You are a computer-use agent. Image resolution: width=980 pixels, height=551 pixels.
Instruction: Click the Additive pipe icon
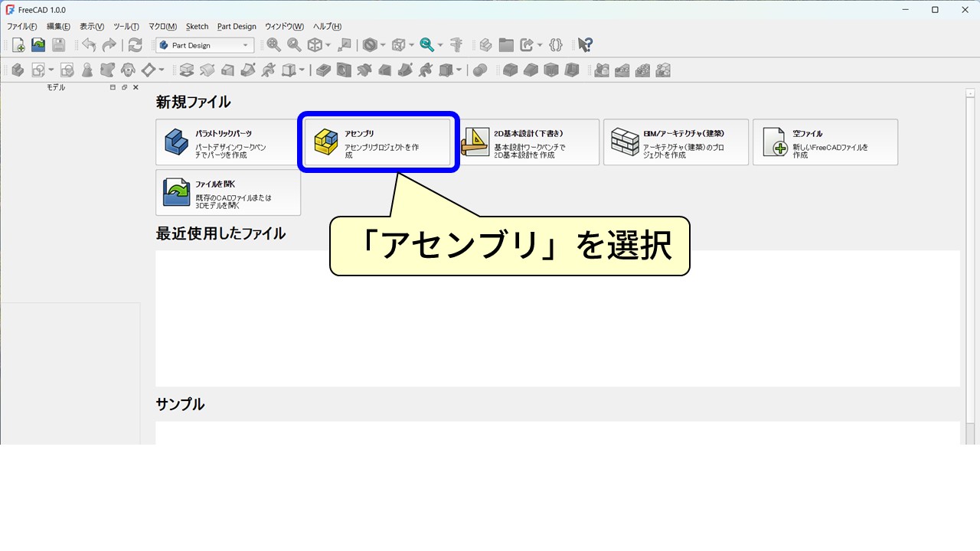click(248, 70)
